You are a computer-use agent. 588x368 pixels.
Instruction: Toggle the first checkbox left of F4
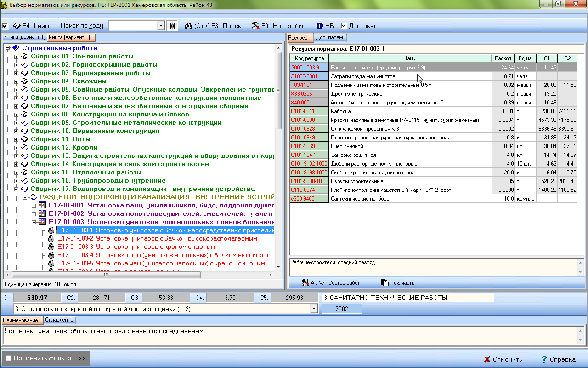(x=5, y=26)
